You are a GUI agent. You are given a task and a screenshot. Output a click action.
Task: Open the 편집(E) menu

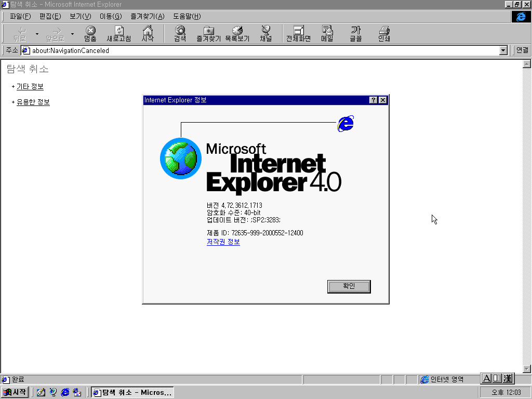[x=50, y=16]
